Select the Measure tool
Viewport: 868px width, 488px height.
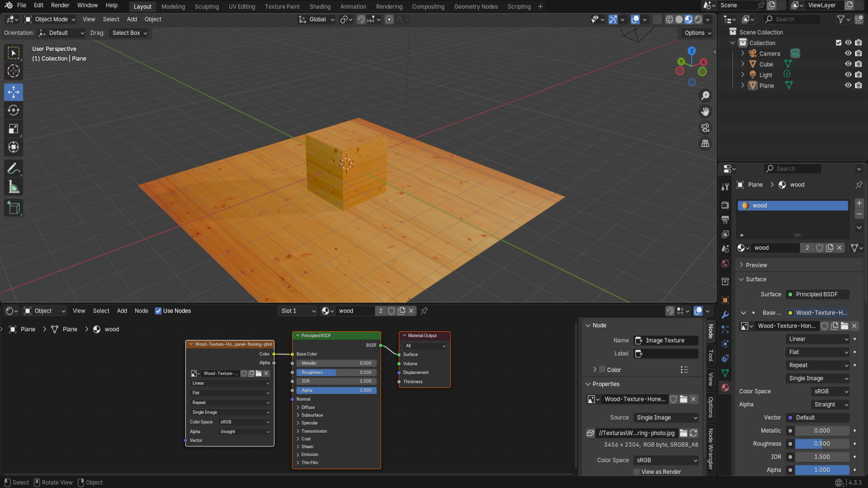(14, 187)
